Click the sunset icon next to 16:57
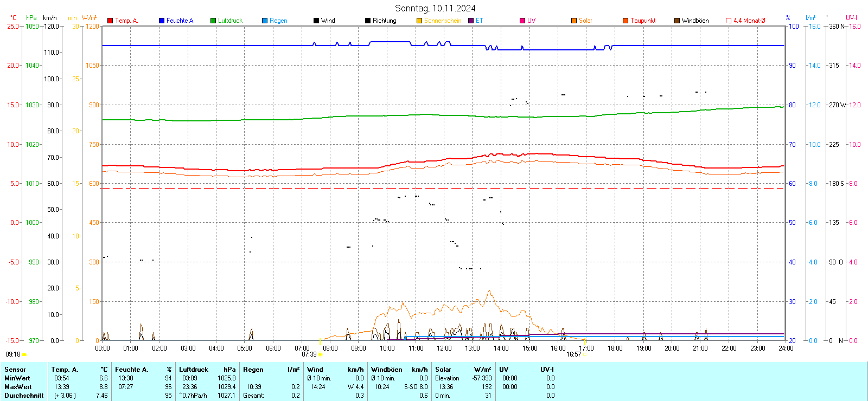 tap(585, 354)
